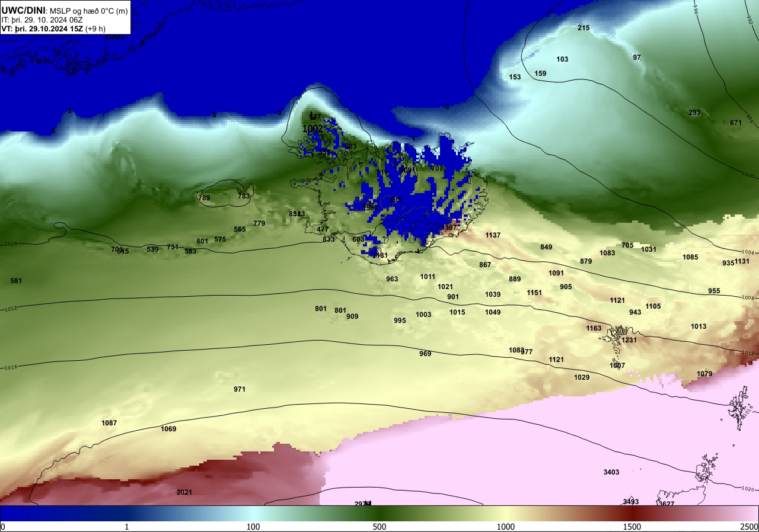Click the map value 943

pos(635,312)
